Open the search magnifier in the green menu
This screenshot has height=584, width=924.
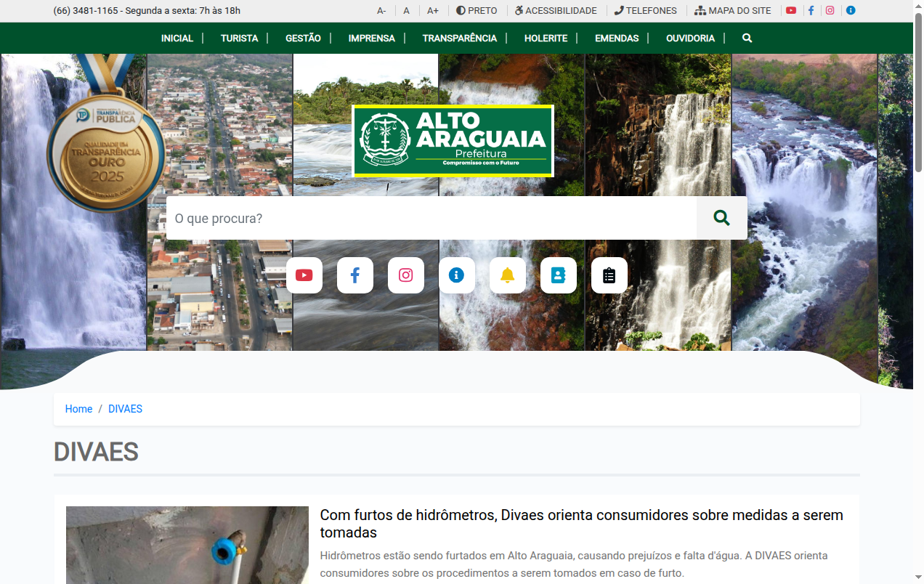click(x=747, y=38)
